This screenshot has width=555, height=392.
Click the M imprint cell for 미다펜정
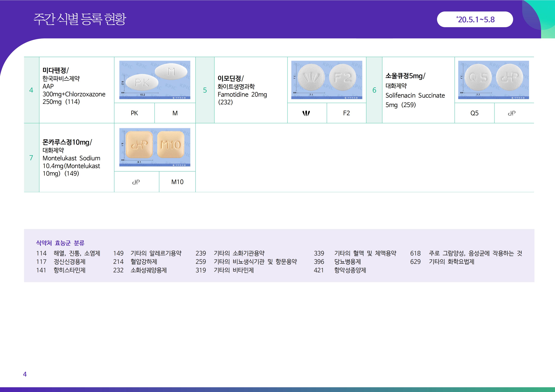(175, 113)
